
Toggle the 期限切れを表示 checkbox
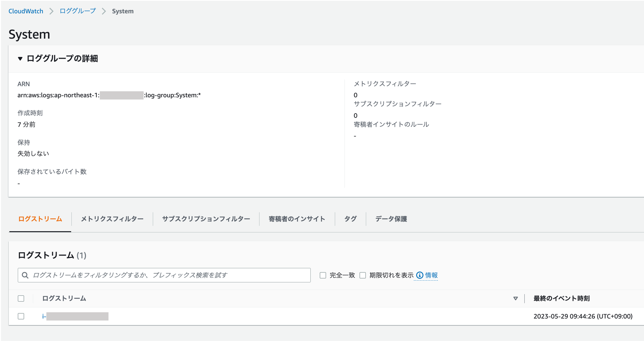[362, 275]
